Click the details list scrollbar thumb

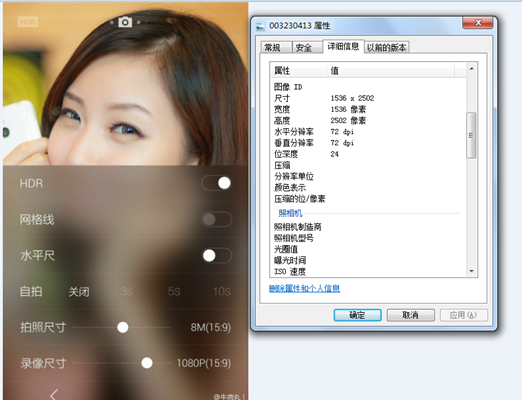(x=471, y=135)
